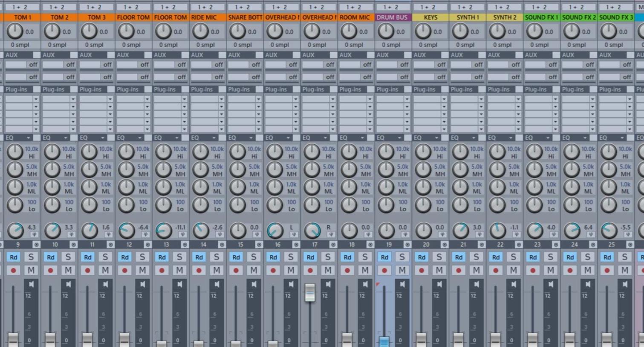
Task: Toggle the speaker monitor icon on SNARE BOTT
Action: tap(254, 284)
